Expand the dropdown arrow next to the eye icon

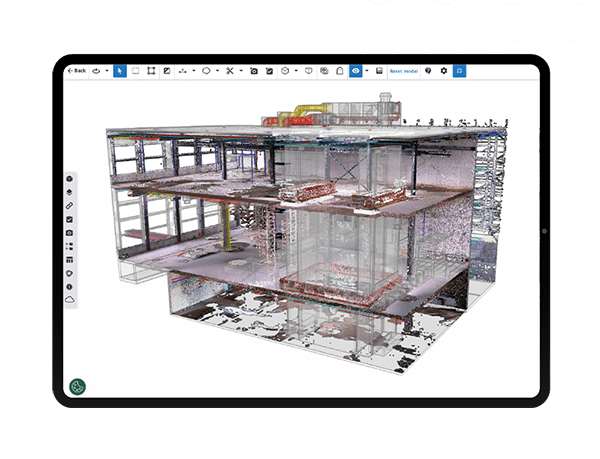(x=367, y=71)
